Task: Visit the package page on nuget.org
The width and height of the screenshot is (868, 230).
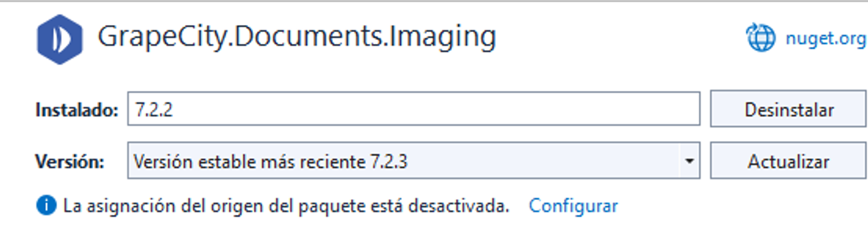Action: [x=825, y=39]
